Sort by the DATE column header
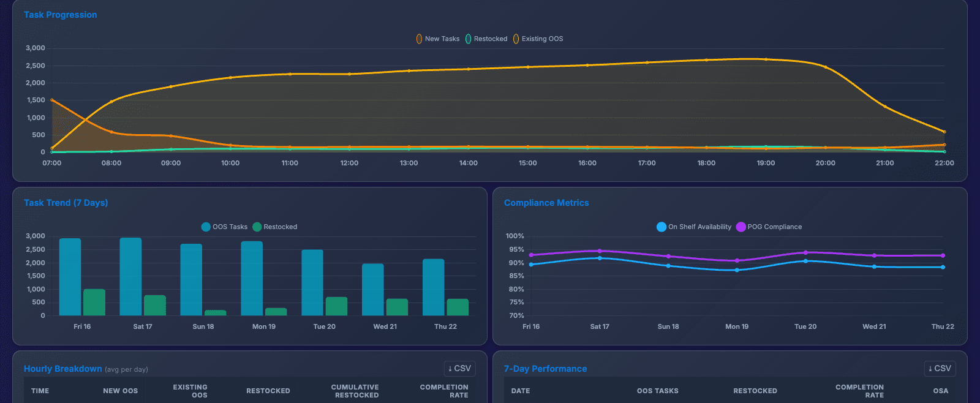 (521, 391)
